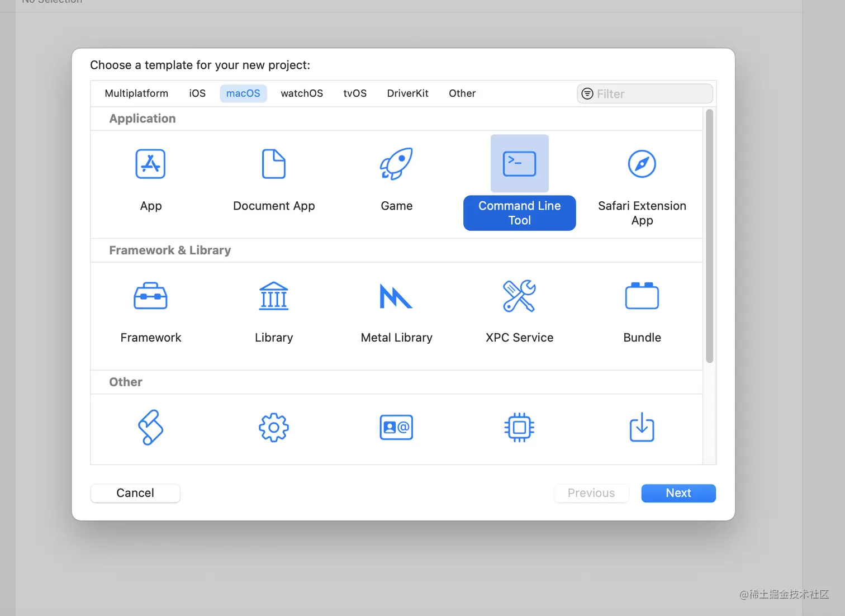Click the "Framework" template label
Screen dimensions: 845x616
[x=150, y=338]
